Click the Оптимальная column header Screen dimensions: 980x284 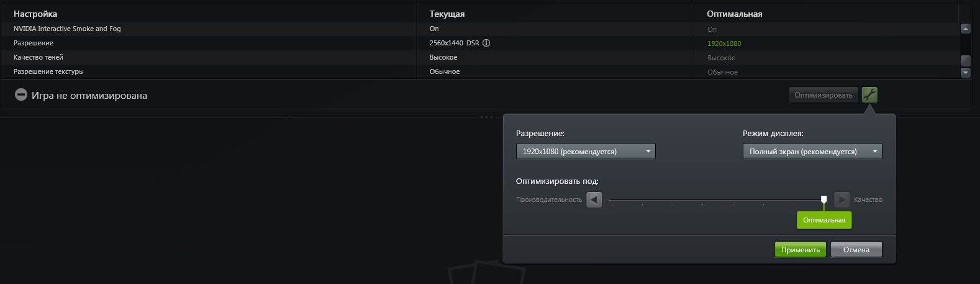coord(735,14)
